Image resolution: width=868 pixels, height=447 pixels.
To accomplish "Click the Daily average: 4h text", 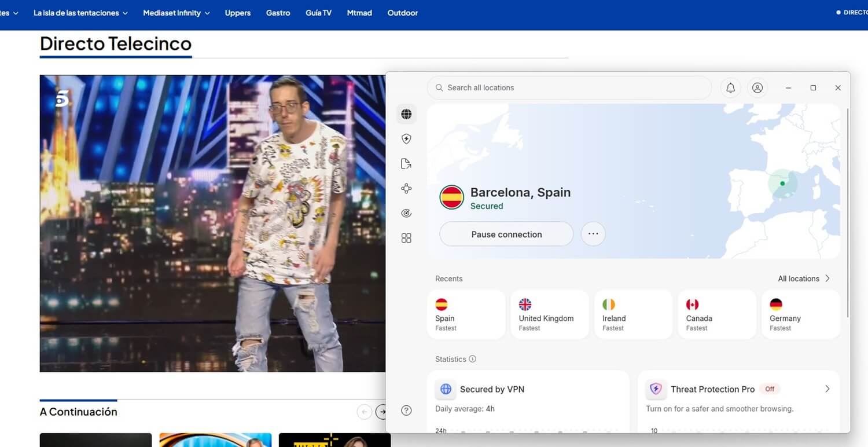I will click(465, 409).
